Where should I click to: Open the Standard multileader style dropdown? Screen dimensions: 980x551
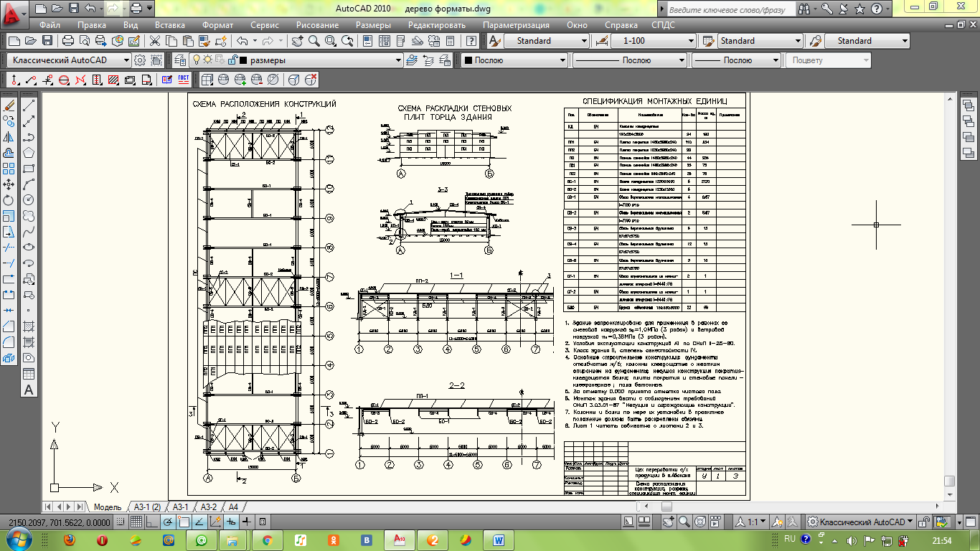coord(867,41)
